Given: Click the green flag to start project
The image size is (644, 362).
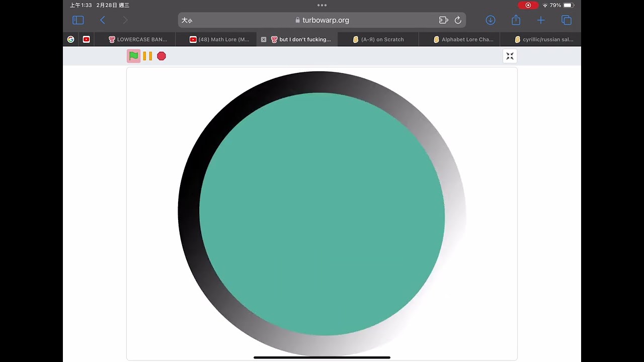Looking at the screenshot, I should pyautogui.click(x=133, y=56).
